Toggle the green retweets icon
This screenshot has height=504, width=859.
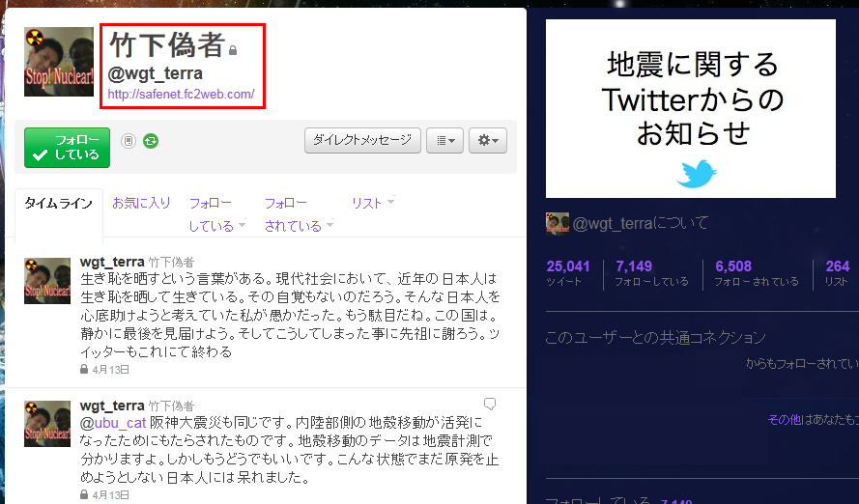pos(151,141)
